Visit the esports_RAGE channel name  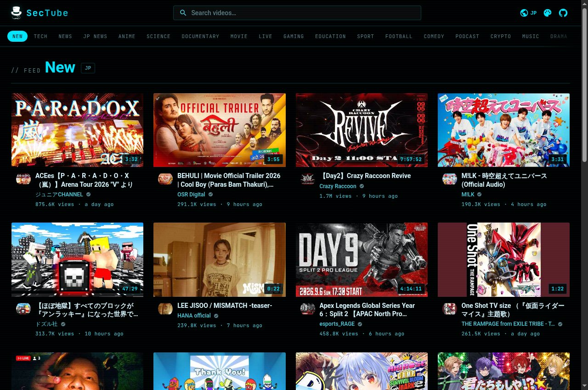tap(337, 324)
